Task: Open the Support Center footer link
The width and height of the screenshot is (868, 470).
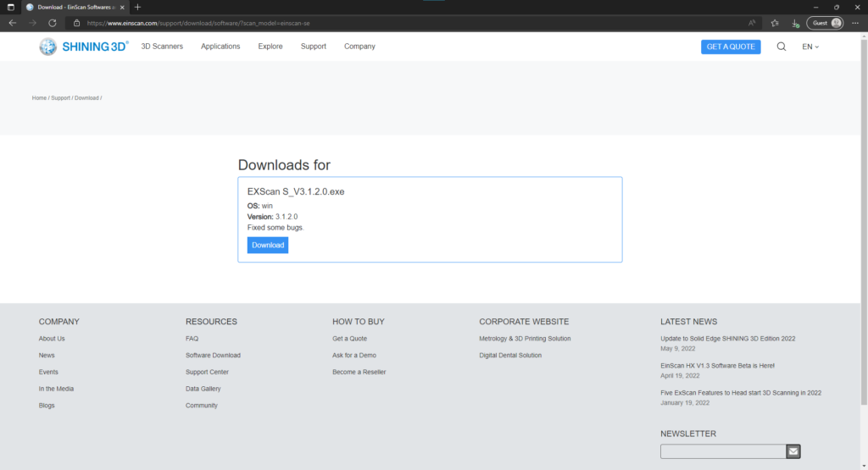Action: pos(207,372)
